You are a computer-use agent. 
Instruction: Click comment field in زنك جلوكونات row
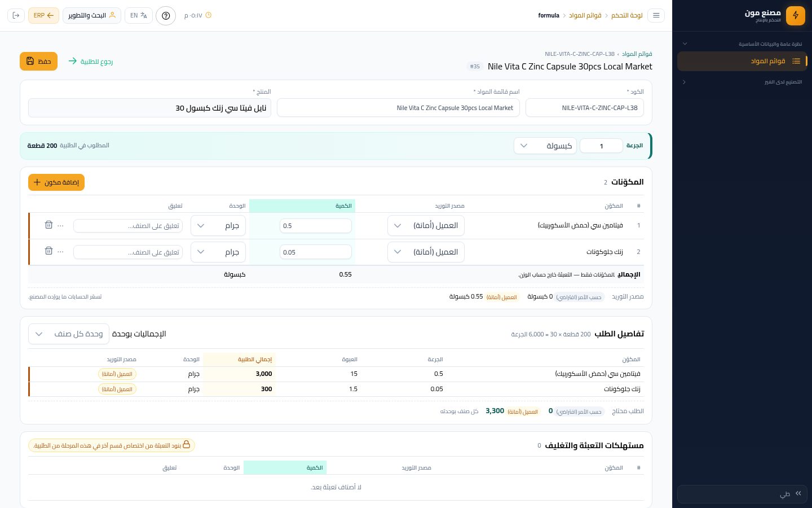click(x=128, y=252)
